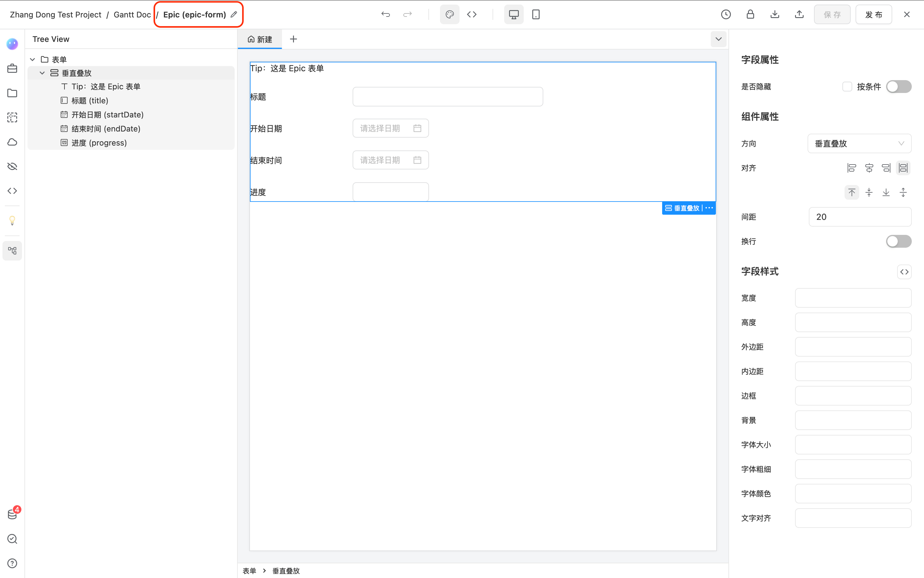Image resolution: width=924 pixels, height=578 pixels.
Task: Select align left option
Action: tap(852, 168)
